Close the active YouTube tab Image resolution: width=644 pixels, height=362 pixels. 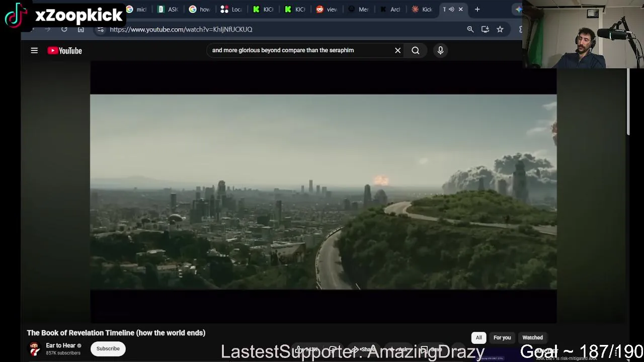tap(460, 9)
